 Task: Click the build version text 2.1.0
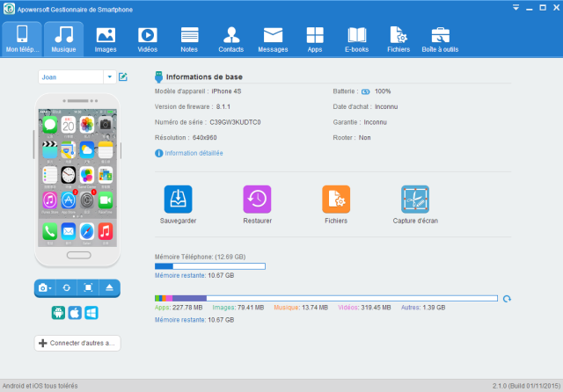coord(526,386)
